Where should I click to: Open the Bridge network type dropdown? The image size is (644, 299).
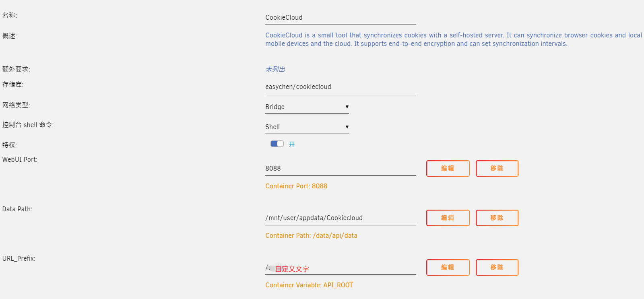307,107
